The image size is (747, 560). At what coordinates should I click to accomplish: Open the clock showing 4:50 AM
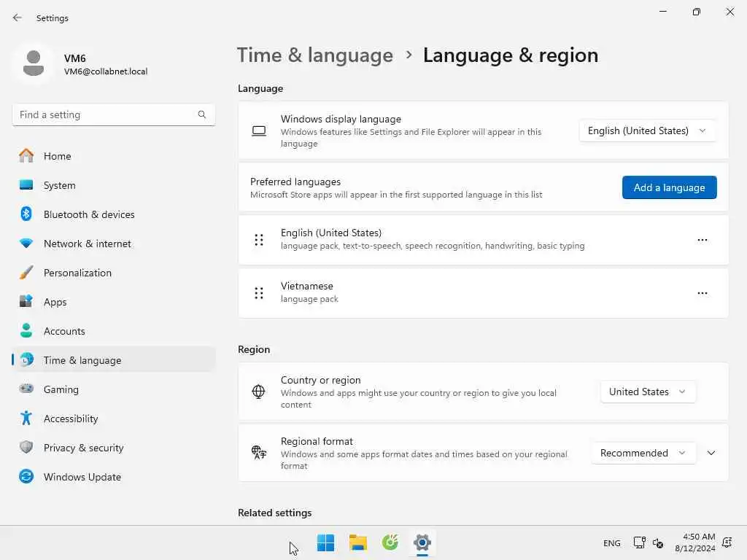[x=695, y=542]
